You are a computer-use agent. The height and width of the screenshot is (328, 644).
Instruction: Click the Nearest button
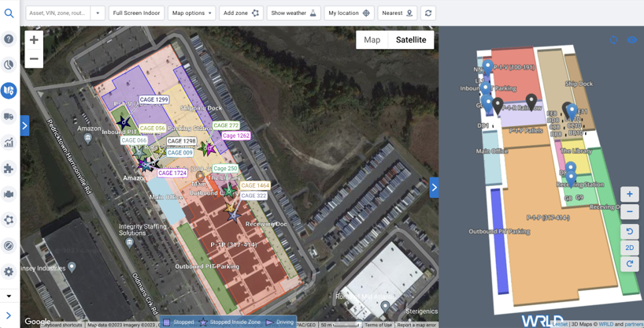397,13
